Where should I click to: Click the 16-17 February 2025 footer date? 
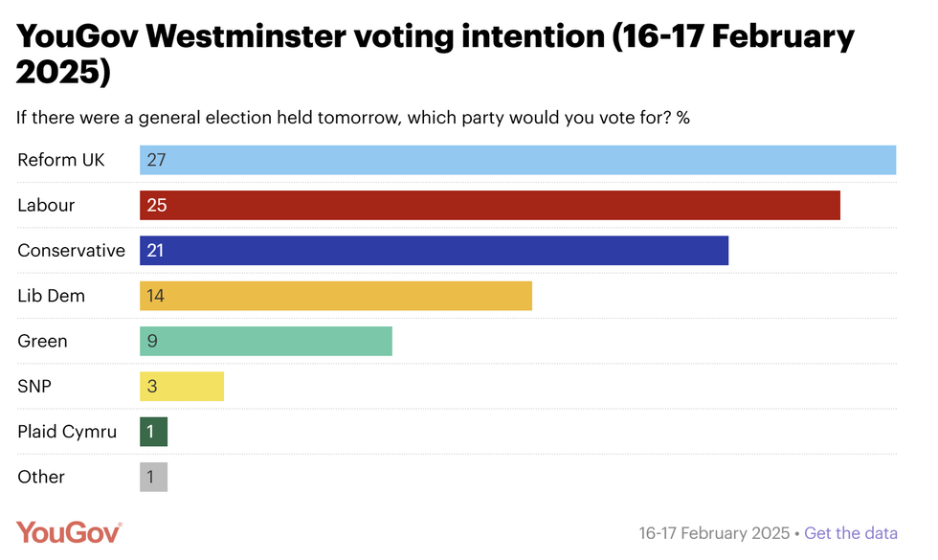click(714, 533)
